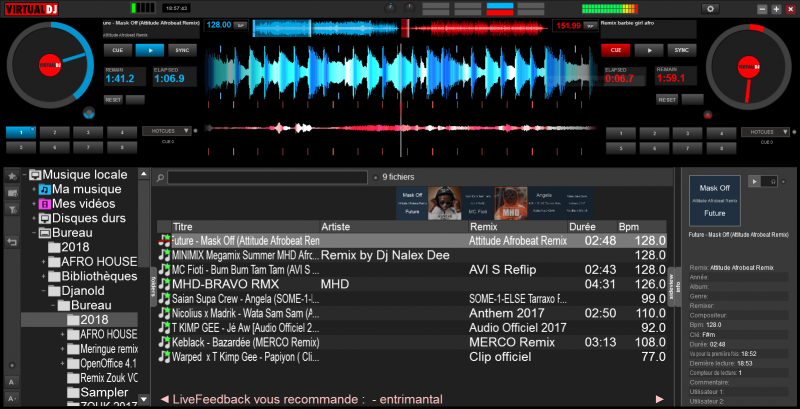Click the favorites star icon in the browser sidebar

[12, 176]
